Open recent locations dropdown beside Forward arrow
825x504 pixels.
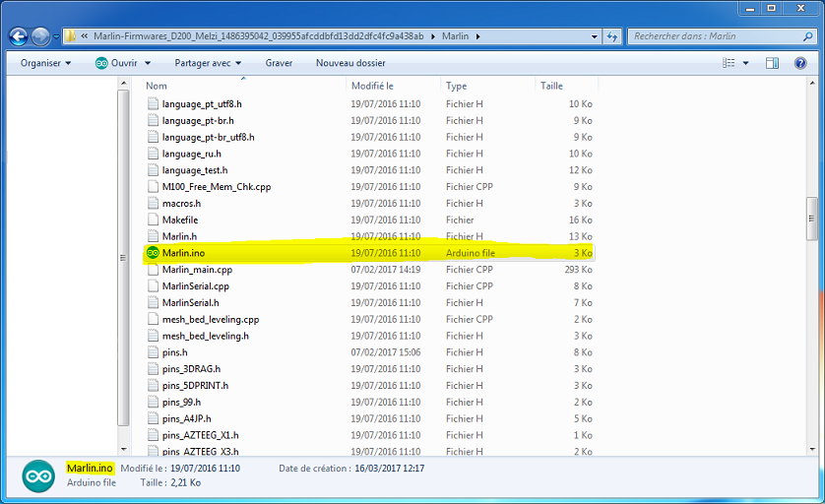click(56, 36)
